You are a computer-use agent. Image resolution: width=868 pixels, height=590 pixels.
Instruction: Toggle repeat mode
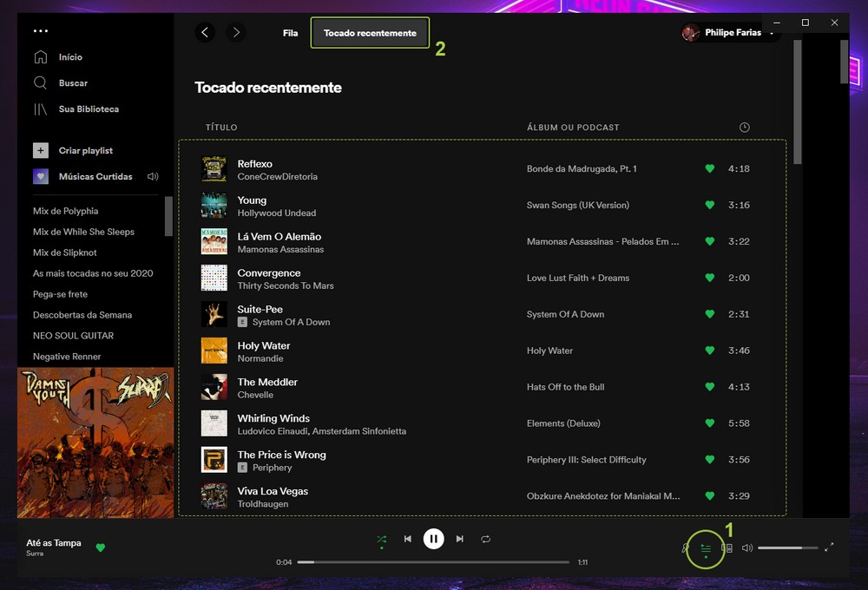pos(486,539)
